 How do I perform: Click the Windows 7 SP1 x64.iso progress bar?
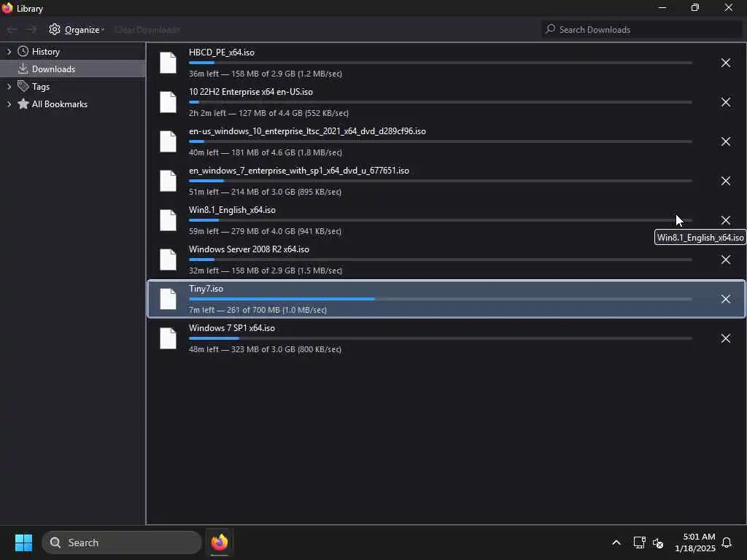click(x=440, y=338)
